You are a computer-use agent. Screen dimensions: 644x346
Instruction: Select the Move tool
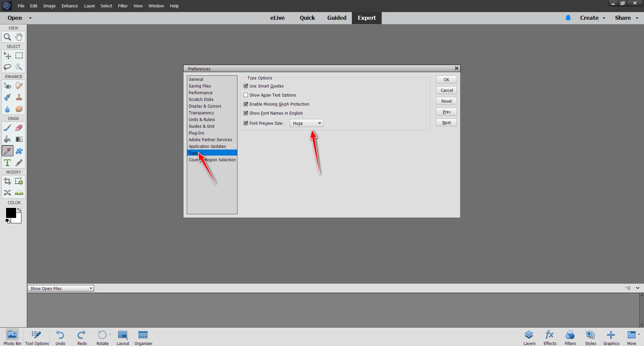[7, 55]
